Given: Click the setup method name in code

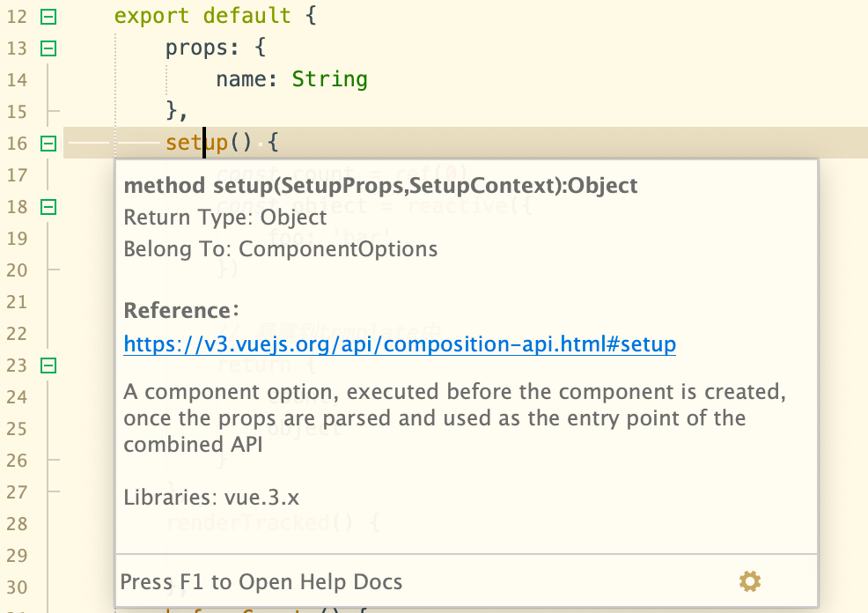Looking at the screenshot, I should pos(197,143).
